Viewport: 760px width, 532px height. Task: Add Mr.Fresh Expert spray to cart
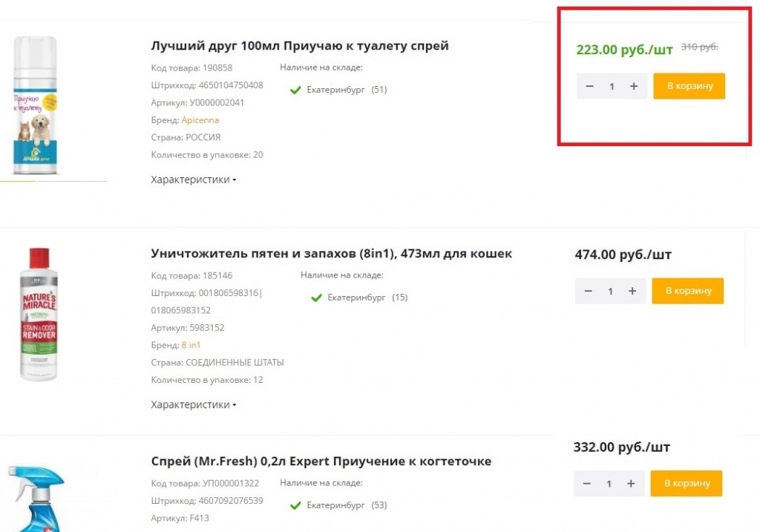(686, 483)
